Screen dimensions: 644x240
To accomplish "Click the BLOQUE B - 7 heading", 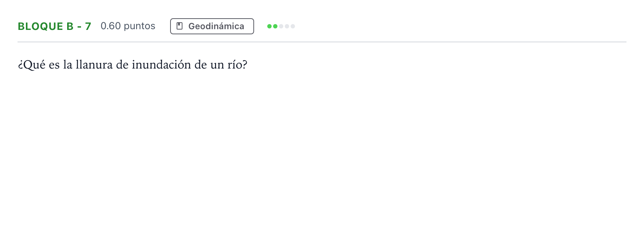I will pyautogui.click(x=54, y=26).
